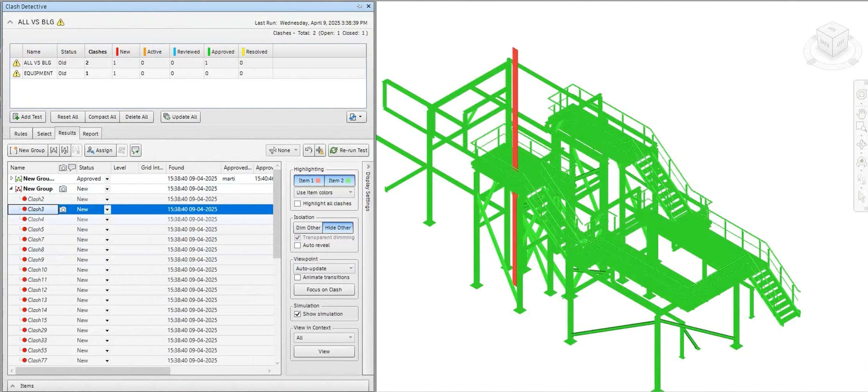Collapse the expanded New Group tree node
The width and height of the screenshot is (868, 392).
tap(11, 188)
